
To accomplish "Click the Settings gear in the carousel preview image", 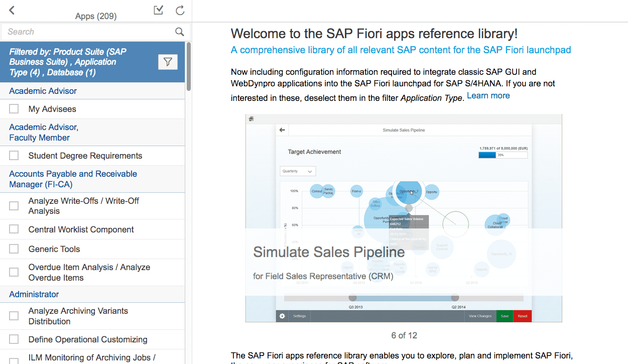I will point(282,316).
